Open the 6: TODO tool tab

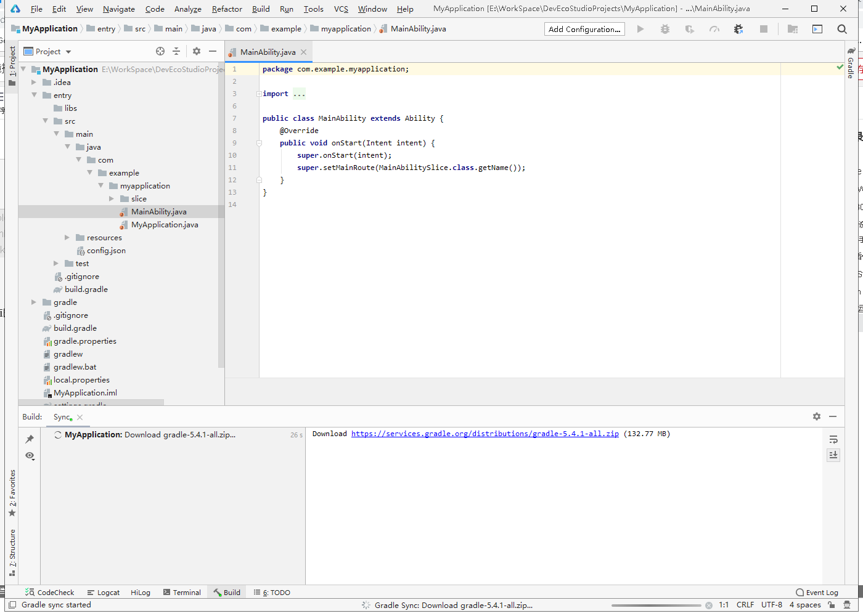272,592
